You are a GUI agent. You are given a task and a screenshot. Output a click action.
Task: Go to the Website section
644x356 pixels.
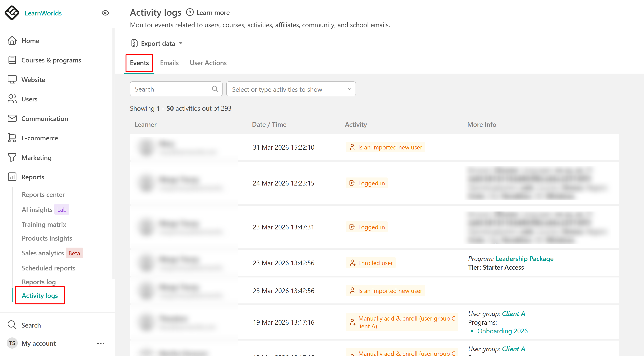pyautogui.click(x=33, y=80)
